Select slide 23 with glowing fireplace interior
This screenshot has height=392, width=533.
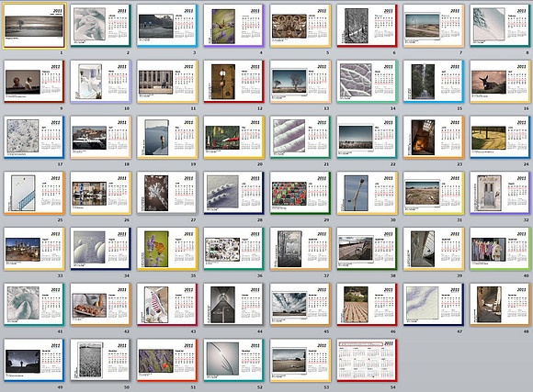click(x=434, y=137)
